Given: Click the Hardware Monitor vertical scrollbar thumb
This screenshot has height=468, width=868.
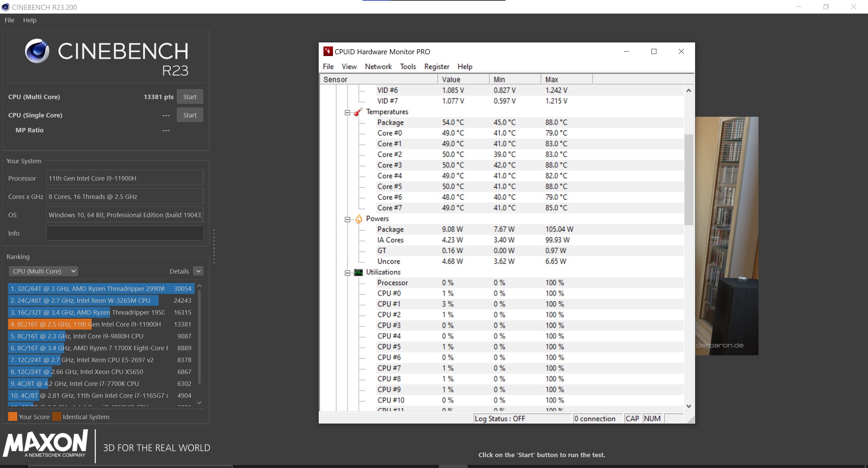Looking at the screenshot, I should click(689, 180).
